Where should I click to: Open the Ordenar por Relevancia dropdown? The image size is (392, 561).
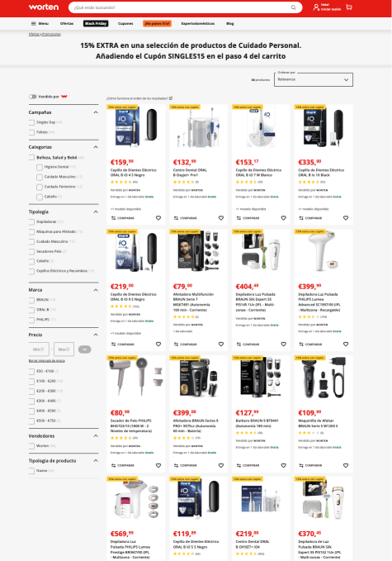point(314,79)
